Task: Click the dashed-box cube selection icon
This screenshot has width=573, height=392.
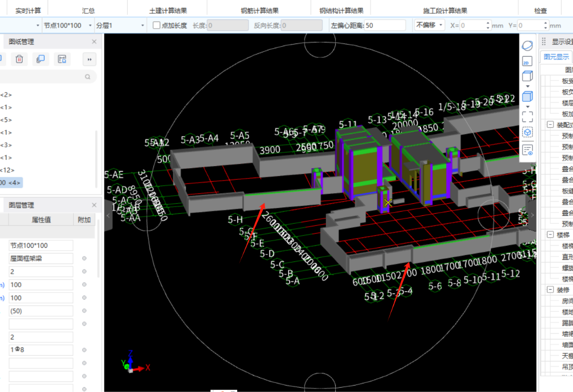Action: [527, 132]
